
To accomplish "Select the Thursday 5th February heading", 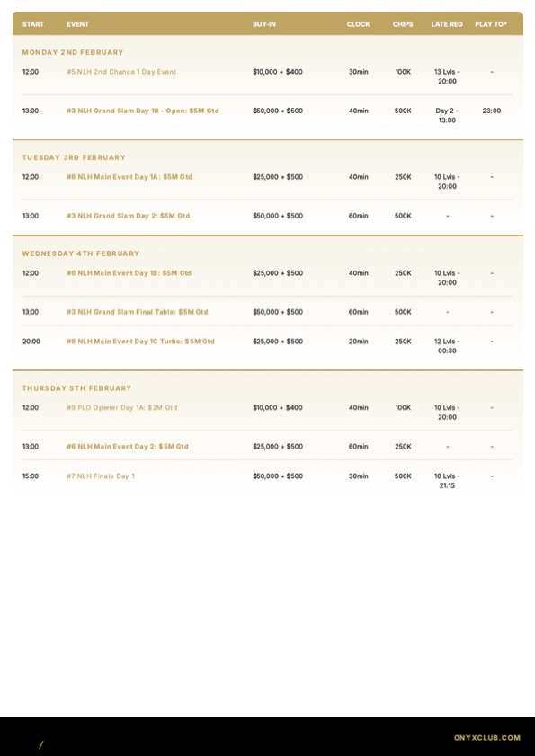I will 76,388.
